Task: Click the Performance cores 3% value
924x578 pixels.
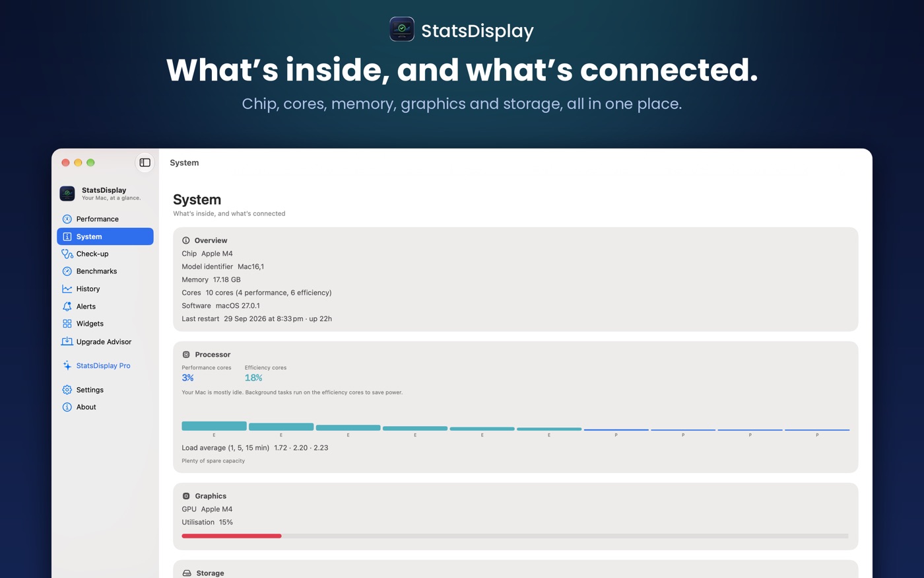Action: 187,378
